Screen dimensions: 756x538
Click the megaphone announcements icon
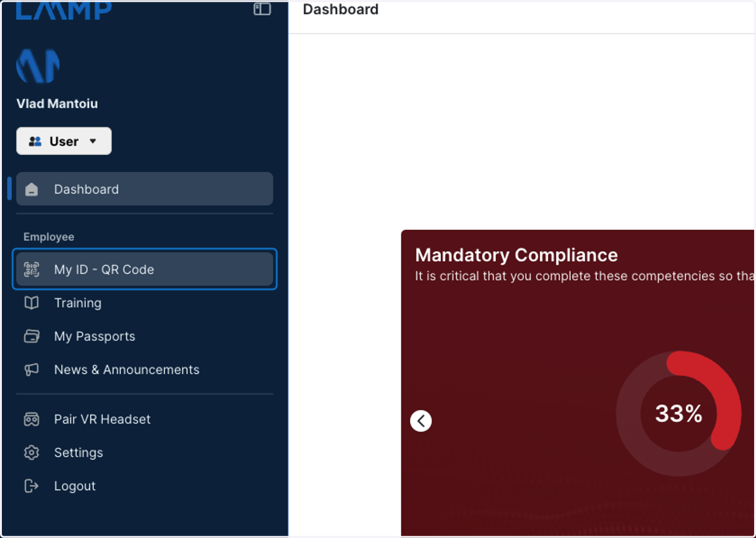(31, 370)
